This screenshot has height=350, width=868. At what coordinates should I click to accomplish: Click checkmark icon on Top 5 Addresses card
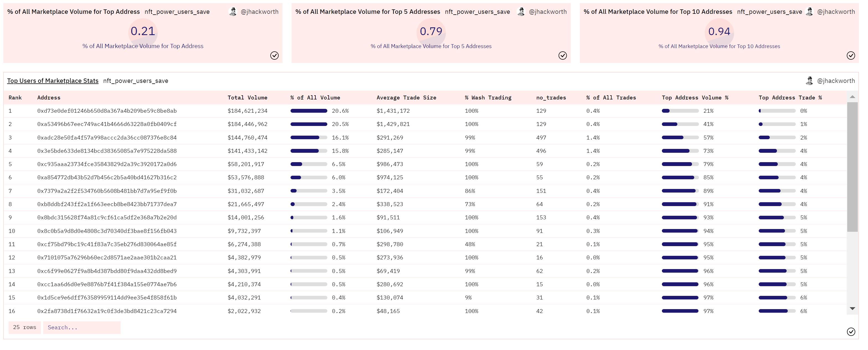pyautogui.click(x=562, y=56)
